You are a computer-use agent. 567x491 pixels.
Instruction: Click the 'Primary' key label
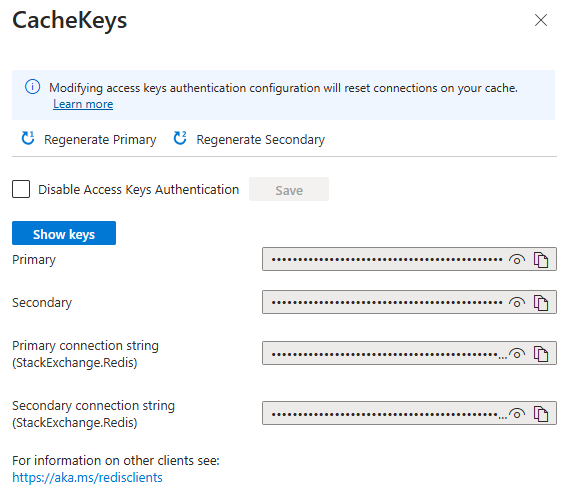[34, 260]
